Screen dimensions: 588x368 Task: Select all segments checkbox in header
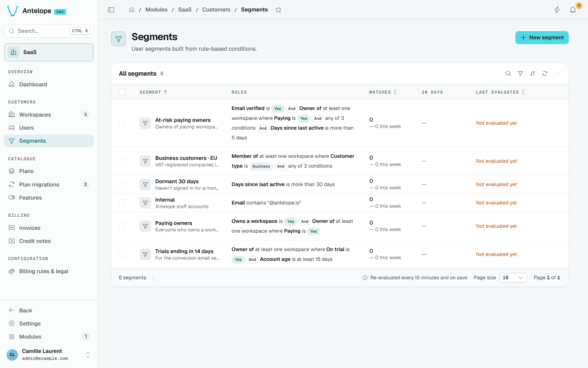(x=122, y=92)
